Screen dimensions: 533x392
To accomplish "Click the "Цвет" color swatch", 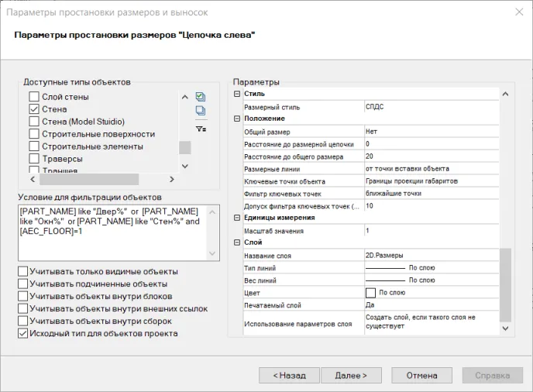I will tap(370, 293).
